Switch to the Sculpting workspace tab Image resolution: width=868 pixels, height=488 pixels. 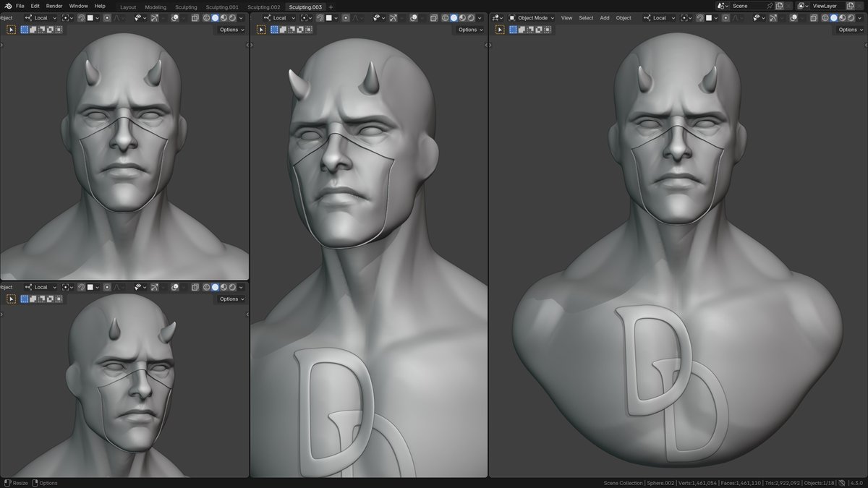click(x=186, y=7)
